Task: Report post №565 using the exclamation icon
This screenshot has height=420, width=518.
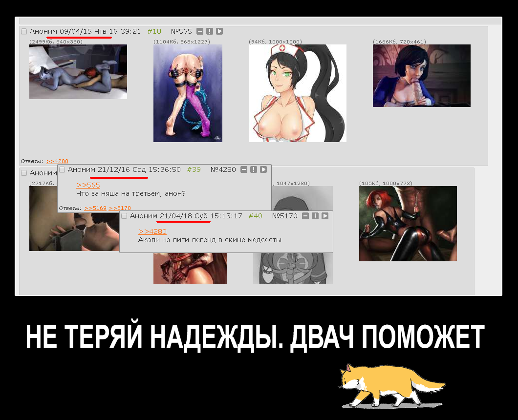Action: pos(210,31)
